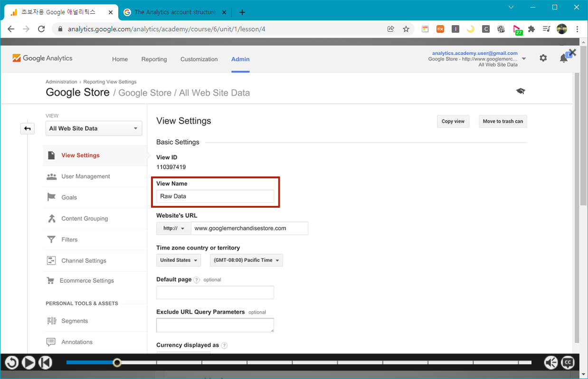Click the Google Analytics logo
This screenshot has height=379, width=588.
point(42,58)
